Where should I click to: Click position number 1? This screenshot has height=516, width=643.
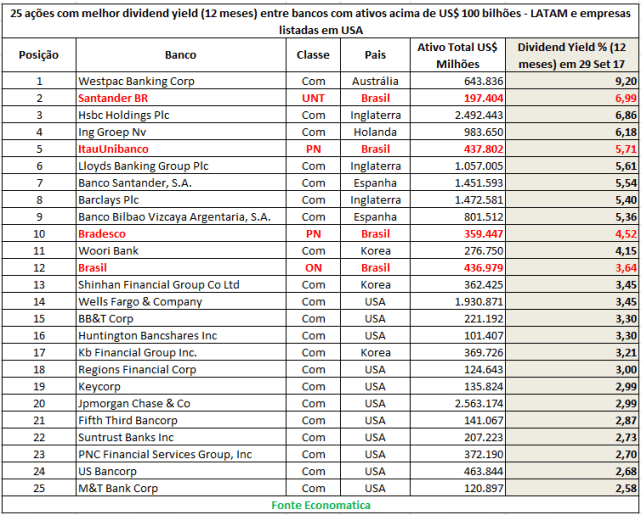coord(39,81)
